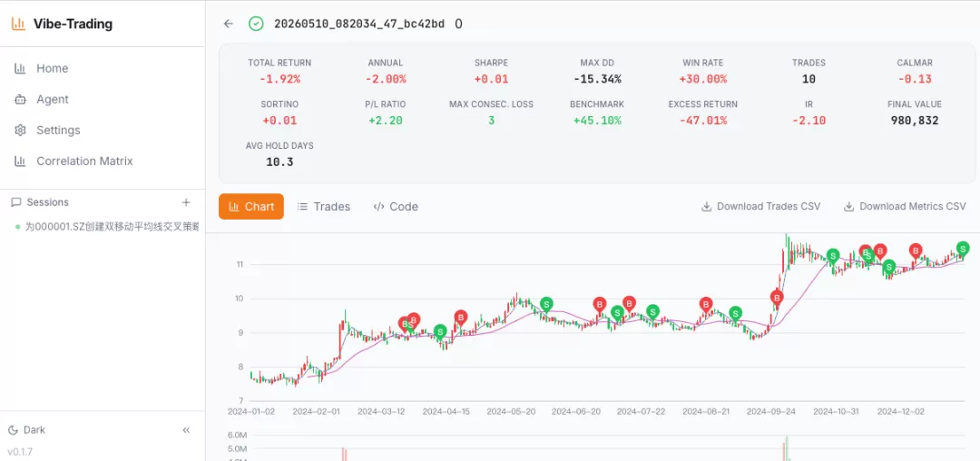Image resolution: width=980 pixels, height=461 pixels.
Task: Click the Annual value -2.00%
Action: coord(386,79)
